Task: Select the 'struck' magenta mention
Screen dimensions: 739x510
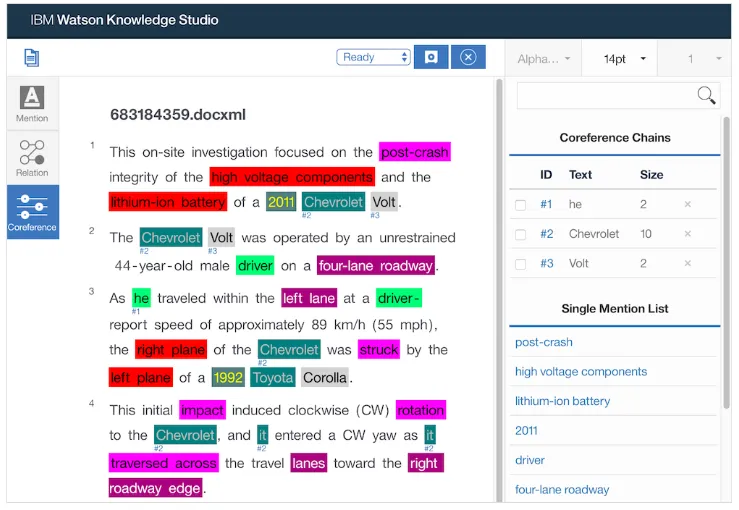Action: pos(378,350)
